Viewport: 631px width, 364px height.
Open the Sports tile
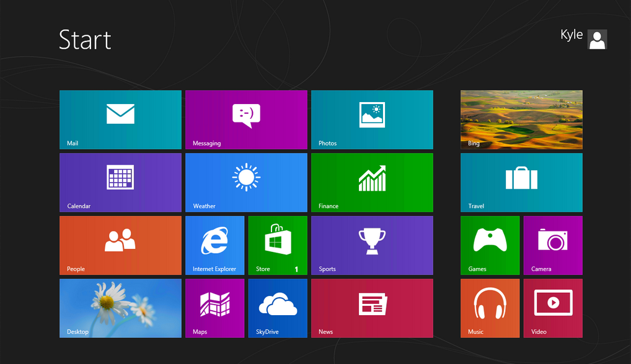373,246
